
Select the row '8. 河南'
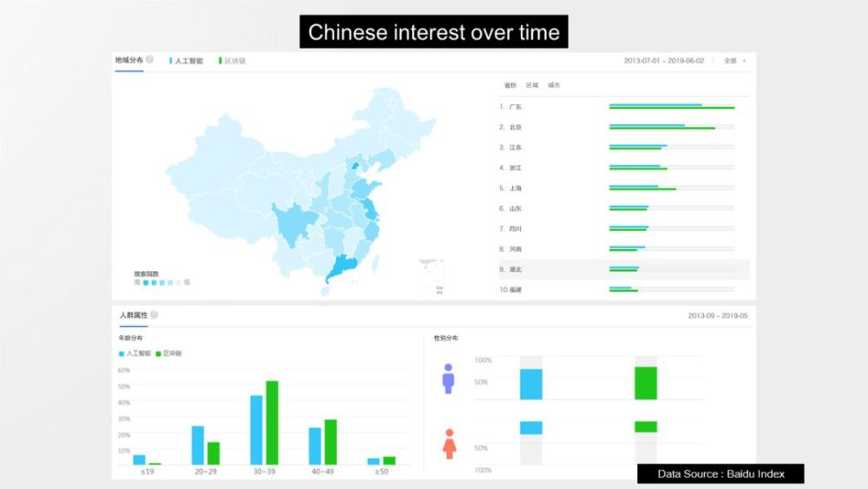tap(624, 248)
